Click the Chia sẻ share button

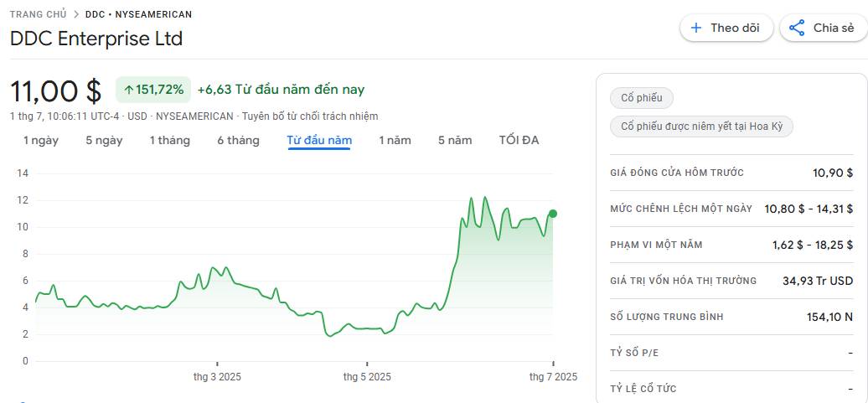pos(824,28)
